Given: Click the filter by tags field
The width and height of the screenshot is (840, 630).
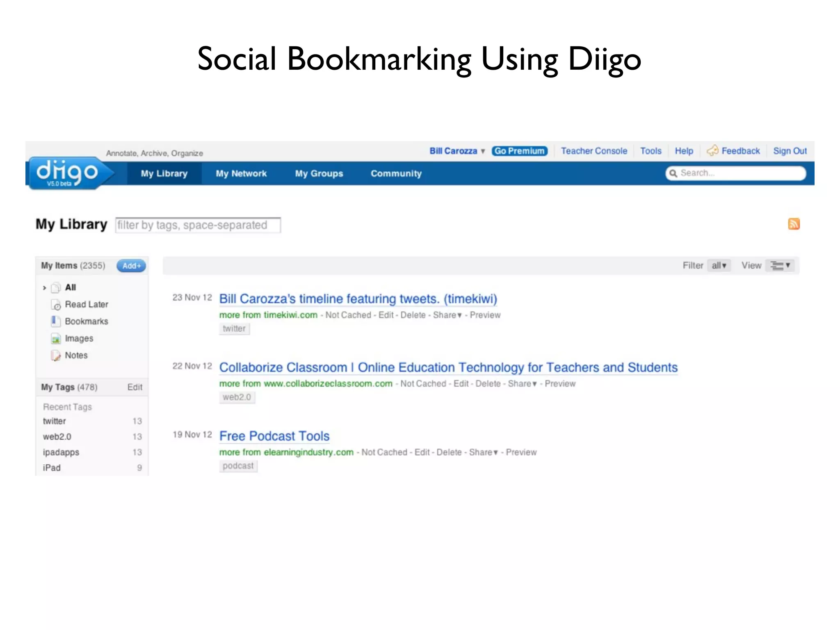Looking at the screenshot, I should click(x=198, y=225).
